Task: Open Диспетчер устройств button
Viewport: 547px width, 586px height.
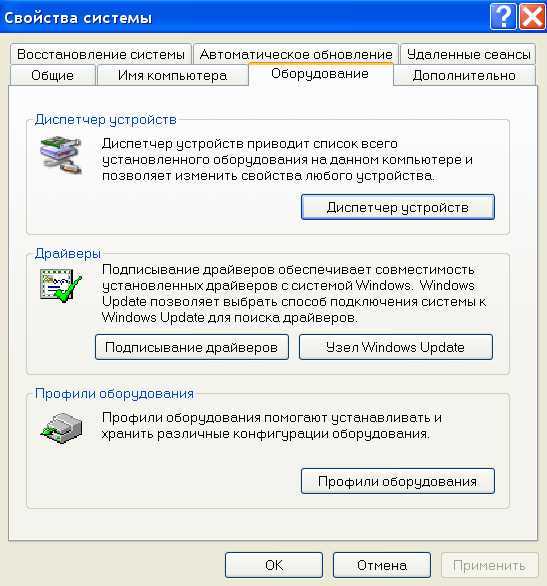Action: [x=398, y=207]
